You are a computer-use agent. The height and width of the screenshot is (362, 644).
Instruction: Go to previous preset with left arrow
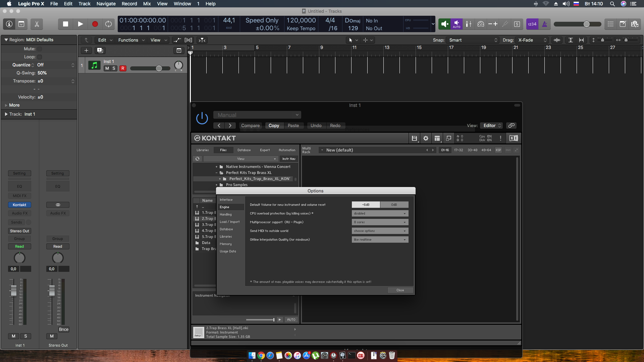[219, 126]
